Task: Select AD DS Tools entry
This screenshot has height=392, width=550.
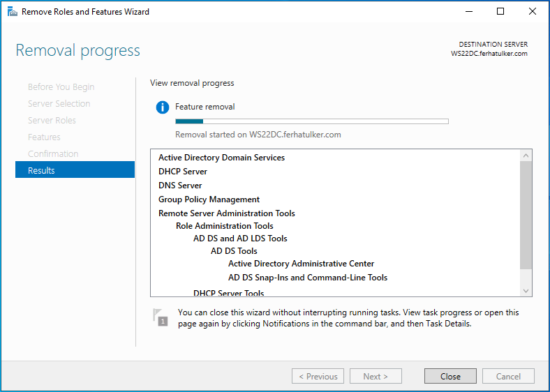Action: pyautogui.click(x=234, y=251)
